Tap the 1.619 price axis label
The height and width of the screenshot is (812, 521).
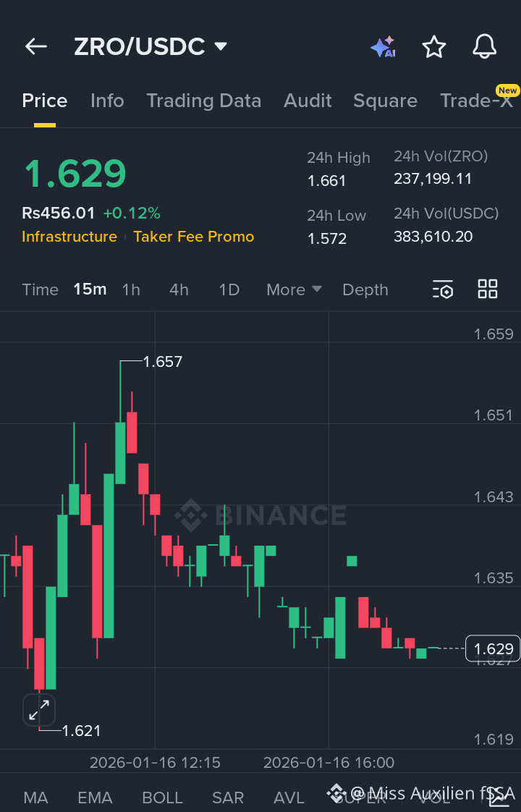click(494, 740)
